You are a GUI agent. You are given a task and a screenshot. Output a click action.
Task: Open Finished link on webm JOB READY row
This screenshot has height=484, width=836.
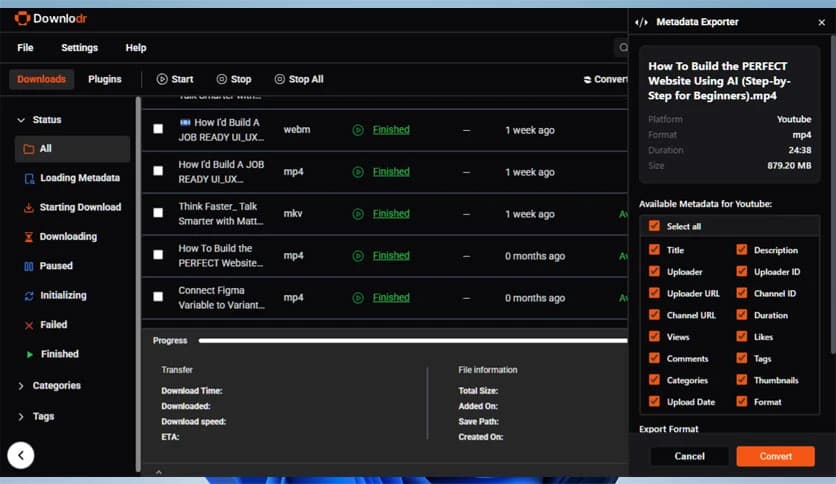[391, 130]
